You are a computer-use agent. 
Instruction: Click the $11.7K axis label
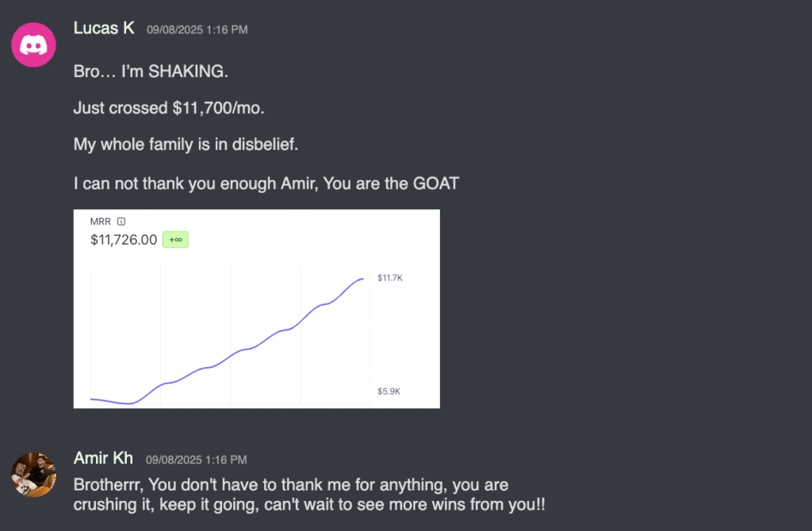pos(389,278)
